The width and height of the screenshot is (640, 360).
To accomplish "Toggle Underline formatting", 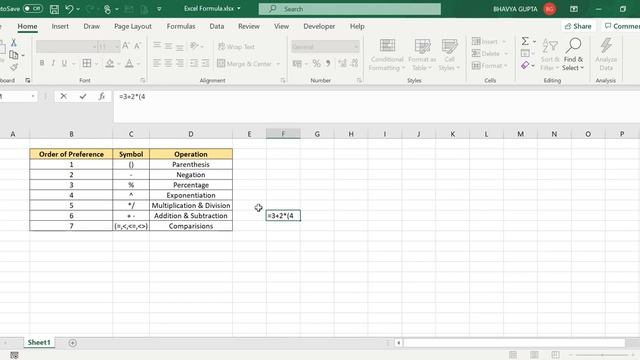I will 64,63.
